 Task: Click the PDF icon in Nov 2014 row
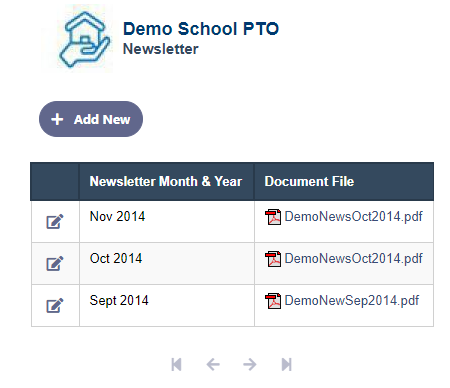[x=273, y=217]
